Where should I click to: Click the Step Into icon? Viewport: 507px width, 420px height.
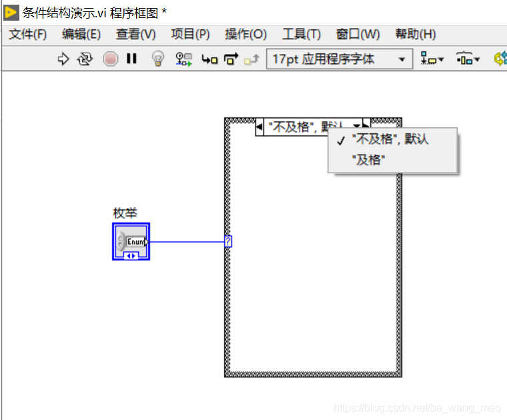[209, 59]
